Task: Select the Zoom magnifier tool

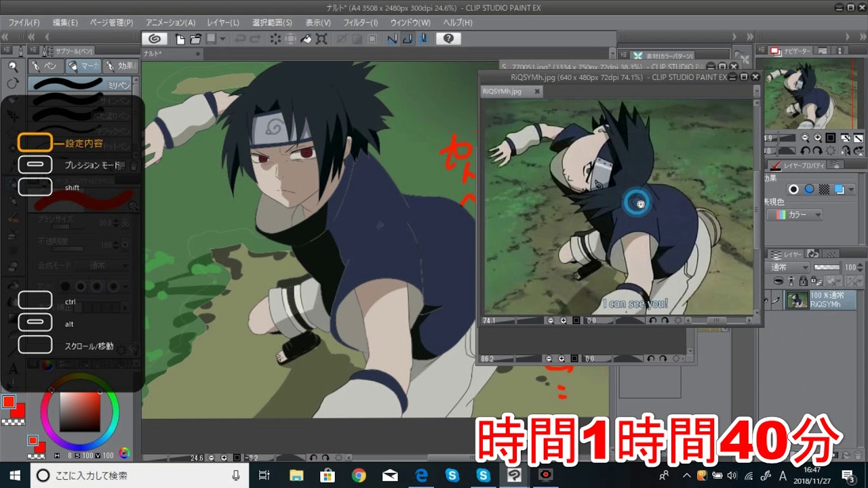Action: (13, 66)
